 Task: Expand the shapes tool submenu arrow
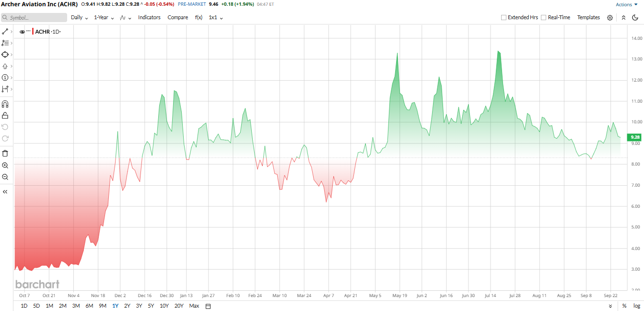[12, 54]
